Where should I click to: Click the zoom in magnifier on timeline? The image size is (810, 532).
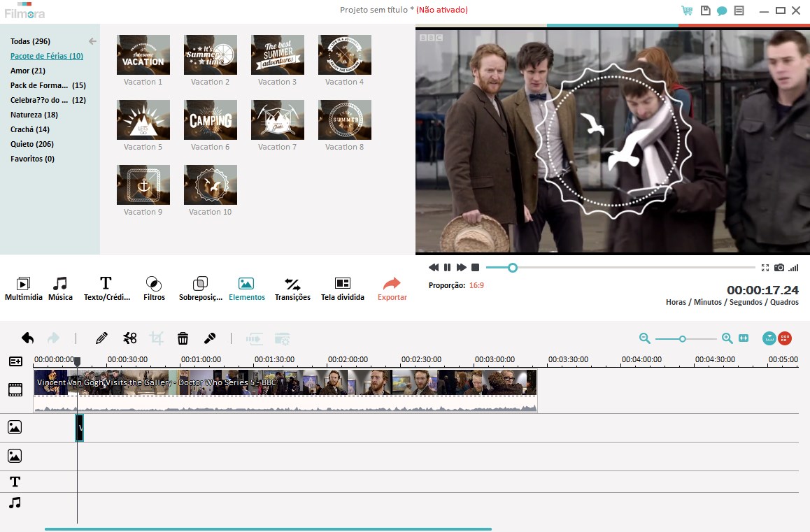click(727, 338)
